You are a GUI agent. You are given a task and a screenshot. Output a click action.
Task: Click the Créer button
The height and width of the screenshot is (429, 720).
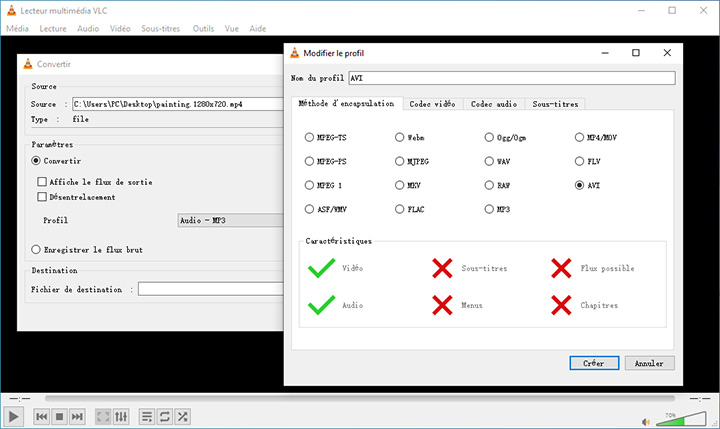[594, 363]
